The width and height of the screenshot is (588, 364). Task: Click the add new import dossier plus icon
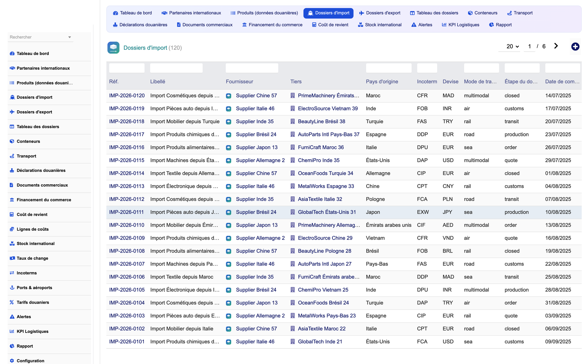pos(575,47)
